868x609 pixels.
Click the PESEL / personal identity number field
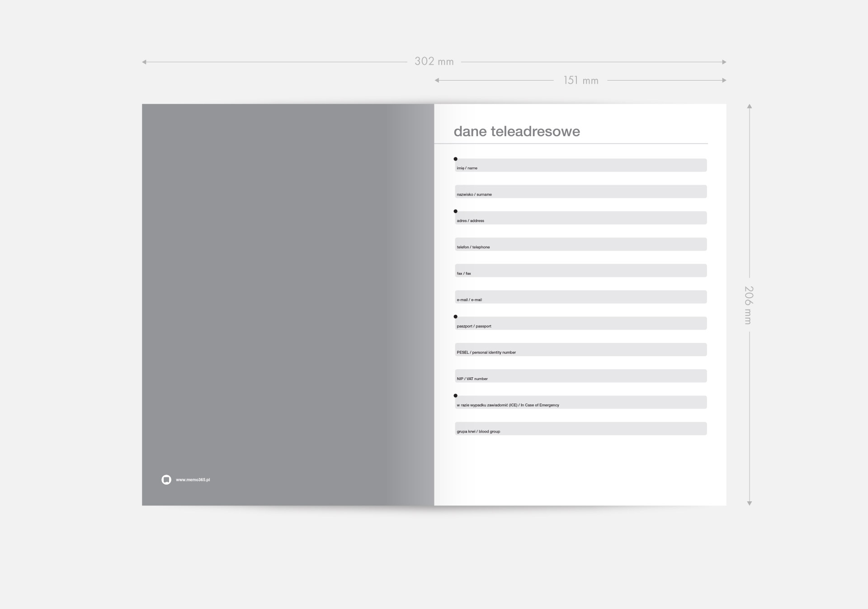tap(581, 349)
